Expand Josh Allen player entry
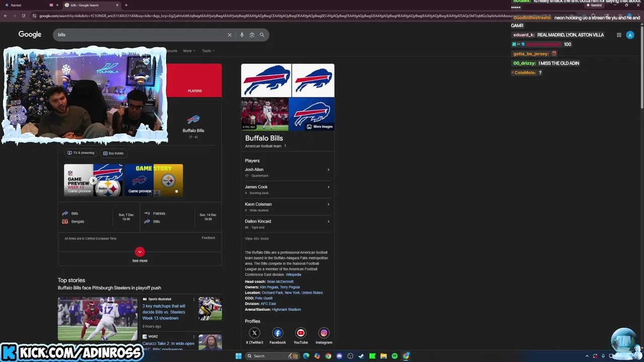644x362 pixels. coord(287,172)
